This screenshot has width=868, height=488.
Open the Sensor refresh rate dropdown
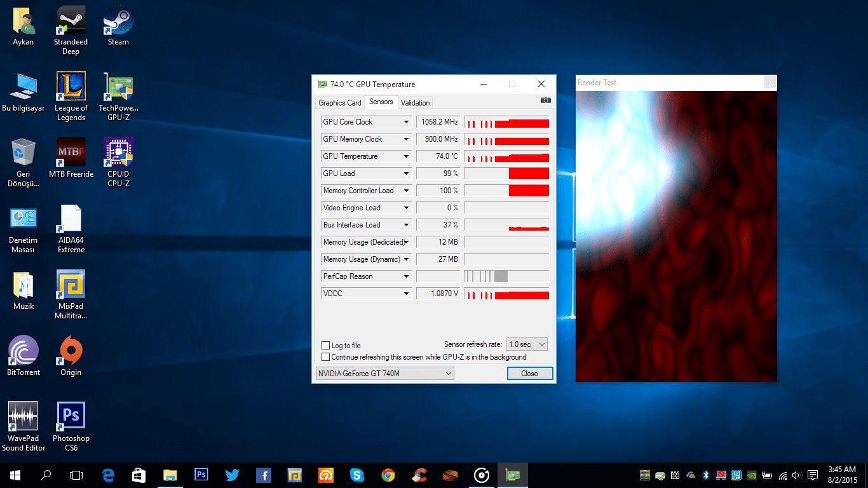[527, 344]
